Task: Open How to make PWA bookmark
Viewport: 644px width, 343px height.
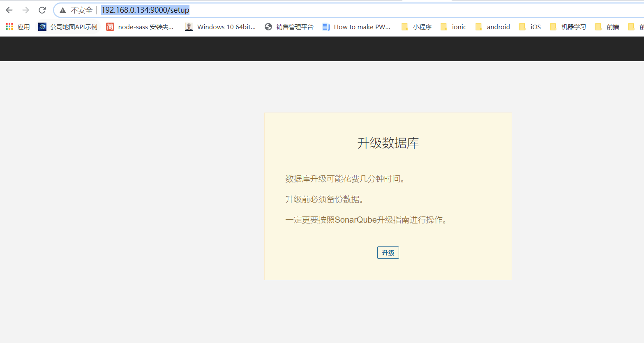Action: pyautogui.click(x=356, y=27)
